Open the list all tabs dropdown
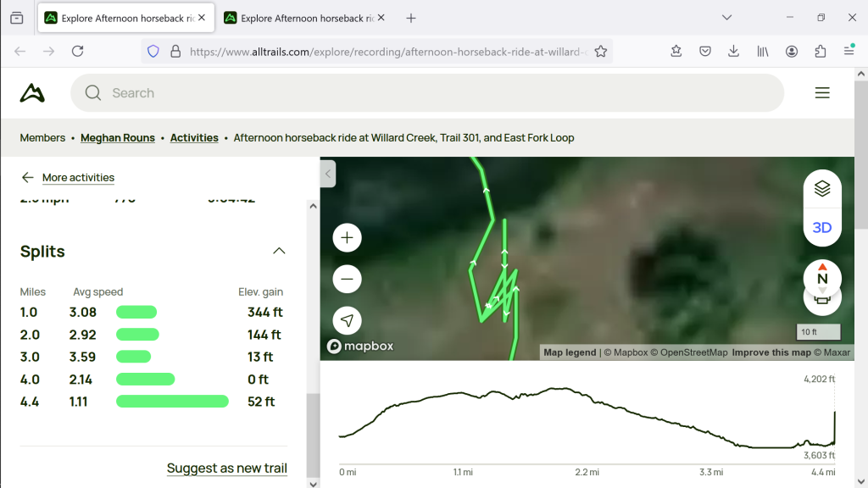 click(726, 18)
